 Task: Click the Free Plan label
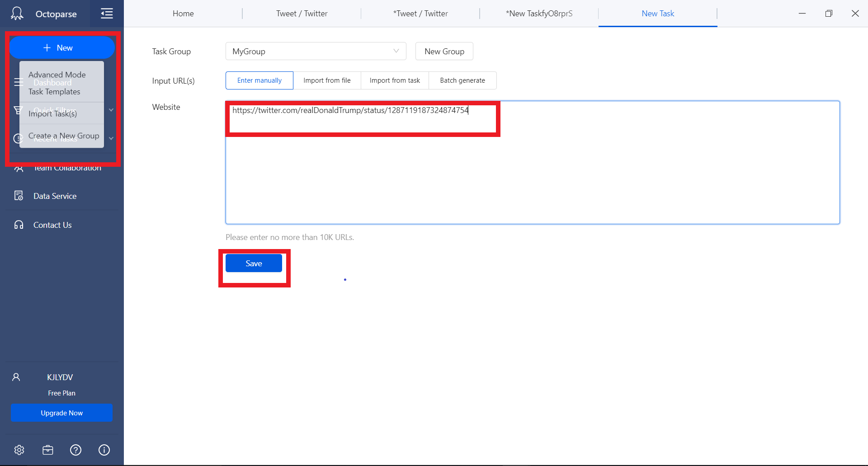(61, 393)
